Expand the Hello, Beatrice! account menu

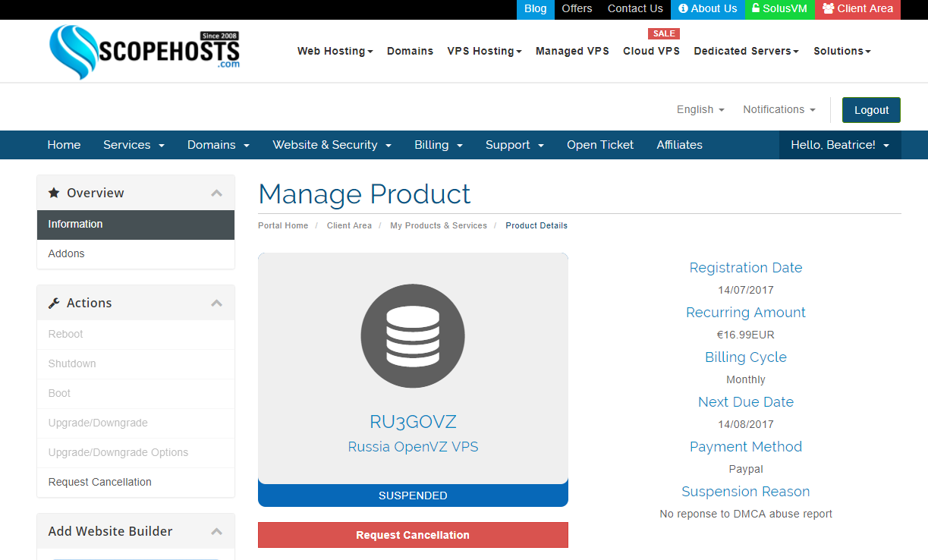click(839, 145)
